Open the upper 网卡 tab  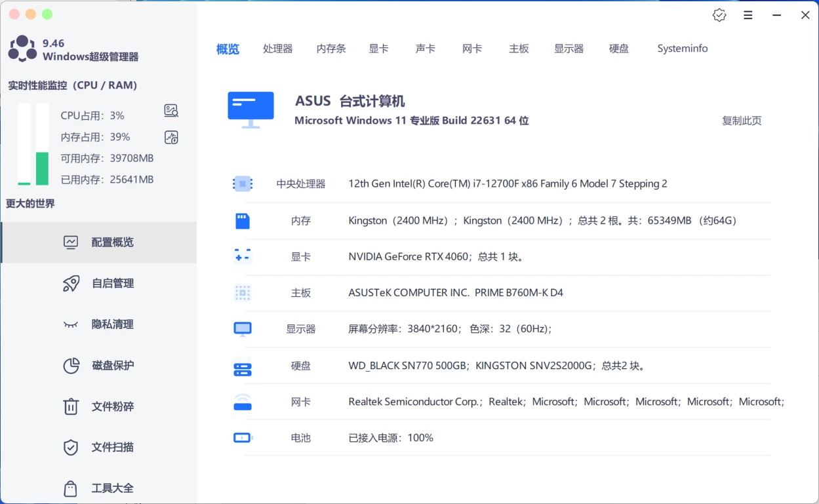tap(472, 48)
